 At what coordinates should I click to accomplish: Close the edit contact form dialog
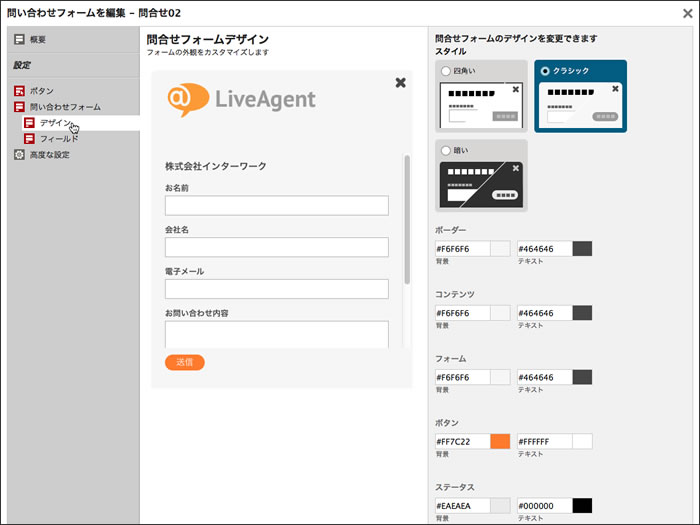(x=688, y=13)
